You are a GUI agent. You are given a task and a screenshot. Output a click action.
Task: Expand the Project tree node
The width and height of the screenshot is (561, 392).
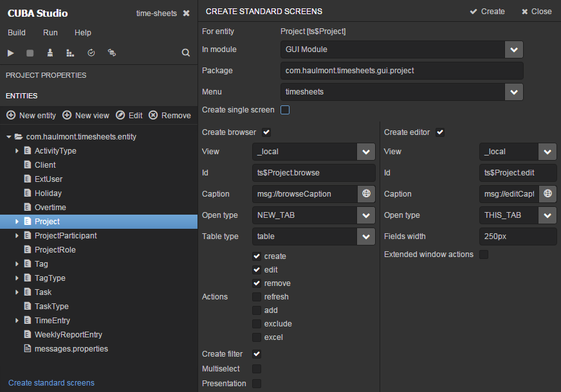[x=17, y=221]
